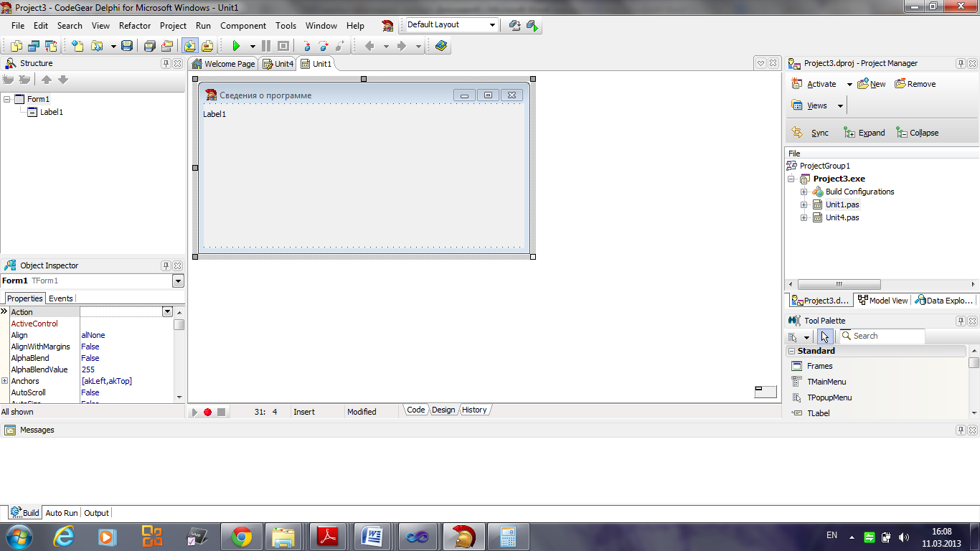The width and height of the screenshot is (980, 551).
Task: Click Move Down arrow in Structure panel
Action: click(x=63, y=80)
